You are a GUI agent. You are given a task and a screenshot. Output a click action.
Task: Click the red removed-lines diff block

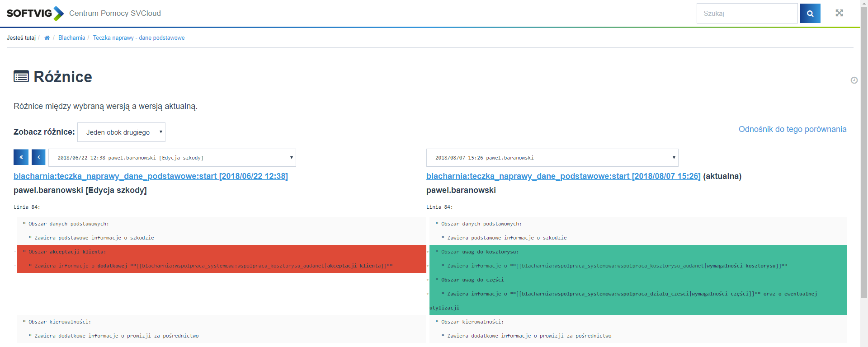tap(221, 259)
